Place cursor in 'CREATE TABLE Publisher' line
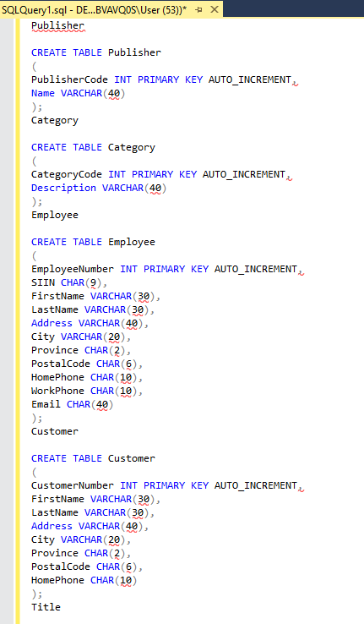Image resolution: width=364 pixels, height=624 pixels. [96, 52]
